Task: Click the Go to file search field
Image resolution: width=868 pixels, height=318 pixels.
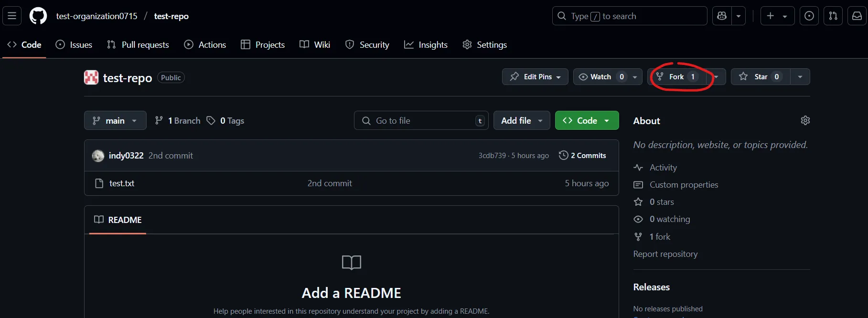Action: 421,120
